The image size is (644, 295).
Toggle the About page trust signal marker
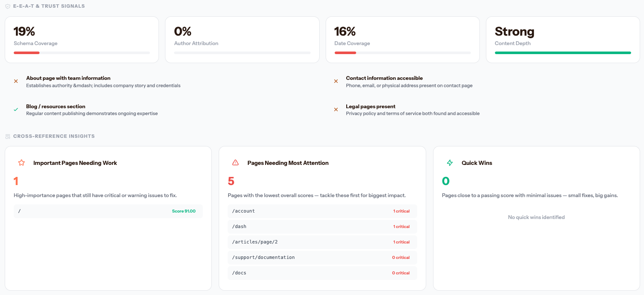[x=16, y=81]
